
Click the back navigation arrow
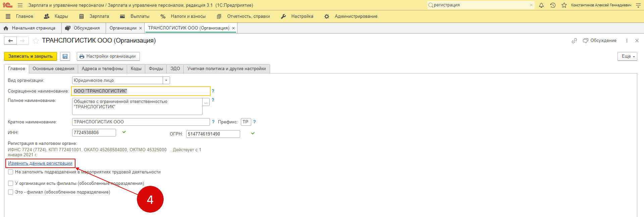click(10, 41)
